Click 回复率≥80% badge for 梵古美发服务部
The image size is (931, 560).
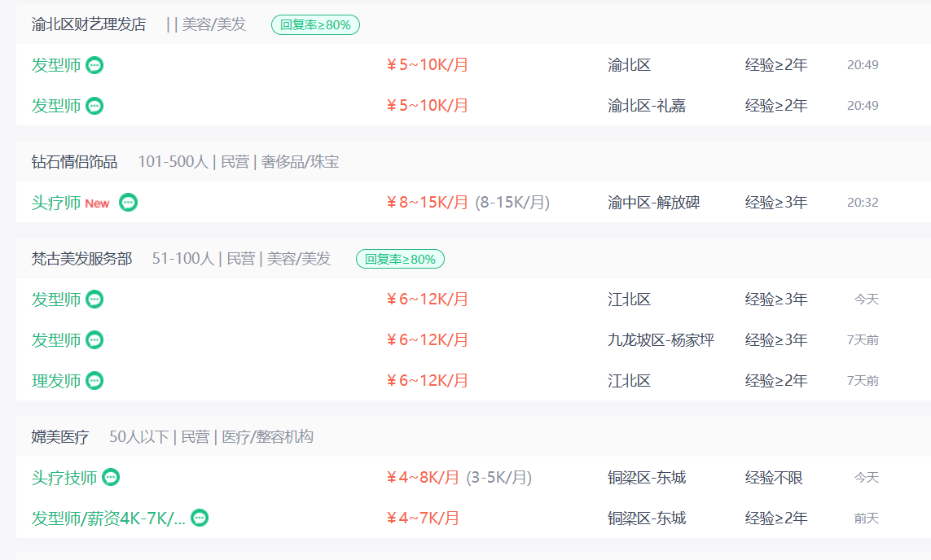400,259
